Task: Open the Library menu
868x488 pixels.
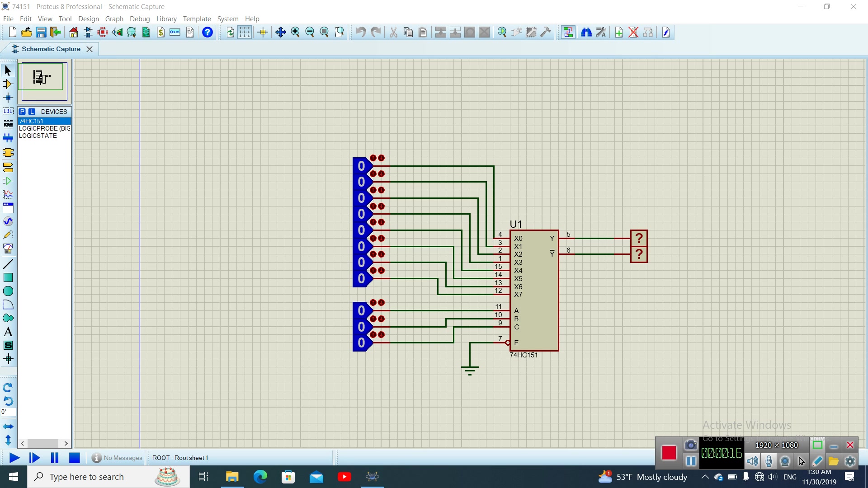Action: click(166, 19)
